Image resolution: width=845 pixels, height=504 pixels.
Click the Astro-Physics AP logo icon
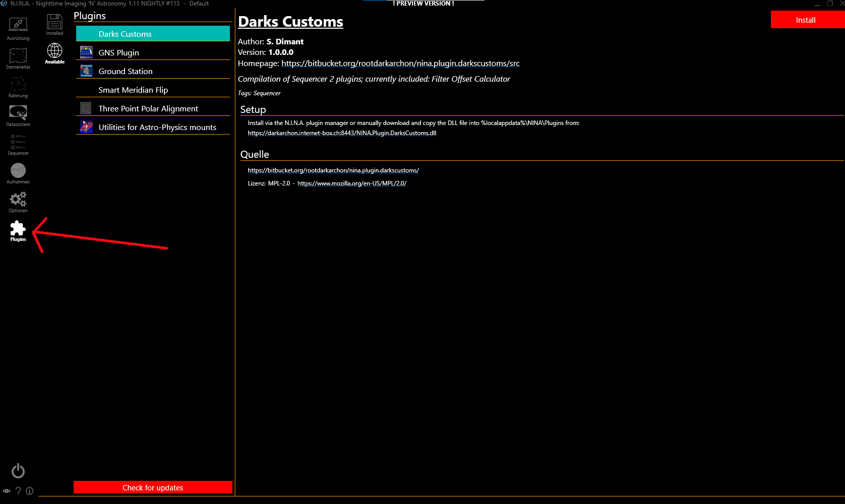(86, 127)
